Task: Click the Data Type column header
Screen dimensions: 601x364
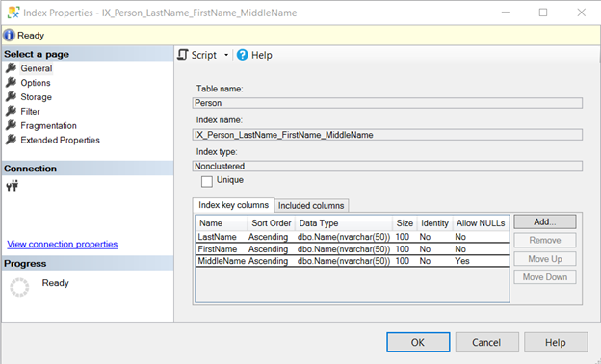Action: tap(344, 223)
